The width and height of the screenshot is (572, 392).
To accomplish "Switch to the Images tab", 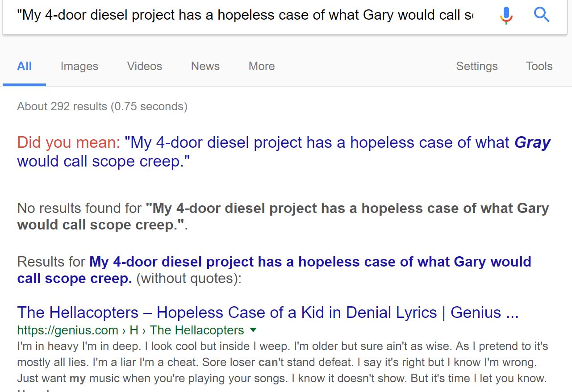I will point(79,67).
